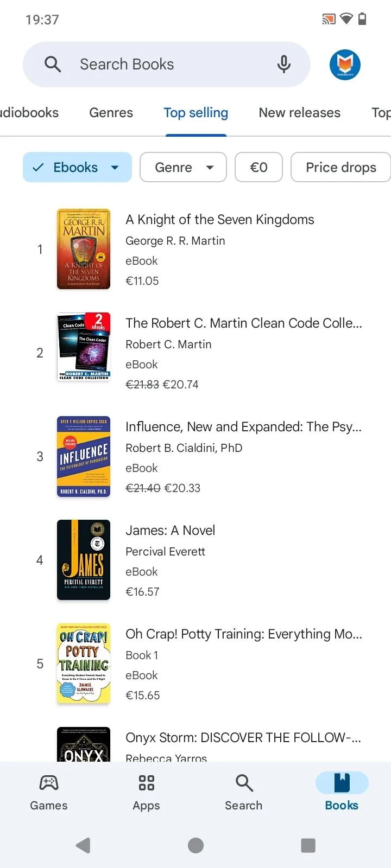Enable the Price drops filter chip
This screenshot has width=391, height=868.
click(x=340, y=167)
